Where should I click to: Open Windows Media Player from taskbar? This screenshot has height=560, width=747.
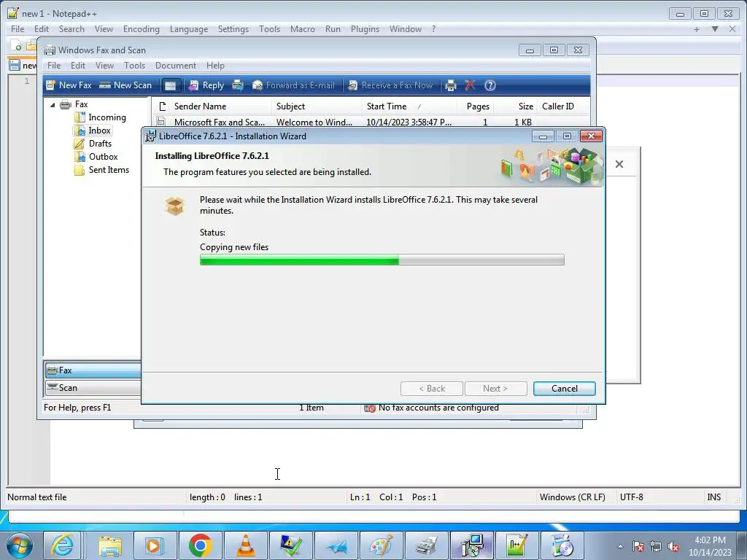click(155, 545)
